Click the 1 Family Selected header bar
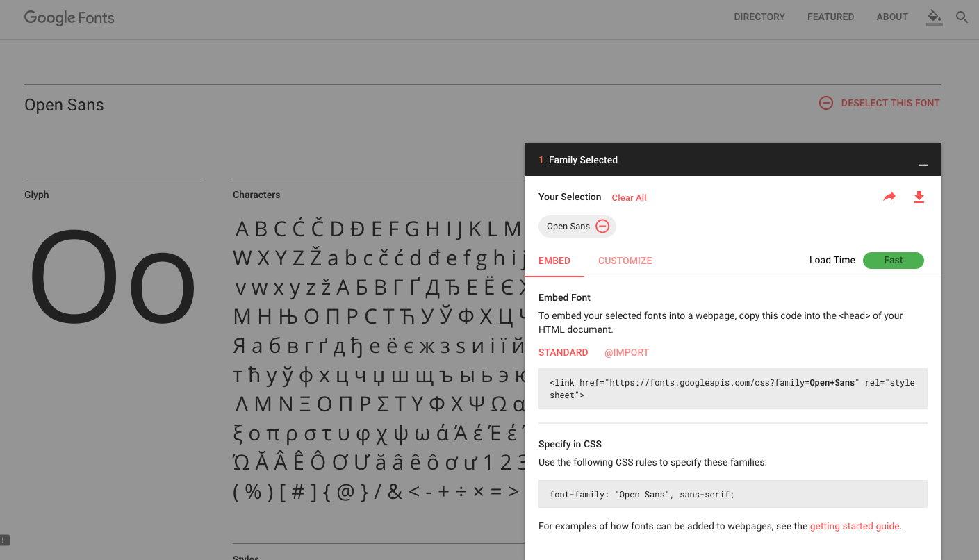 (x=733, y=160)
